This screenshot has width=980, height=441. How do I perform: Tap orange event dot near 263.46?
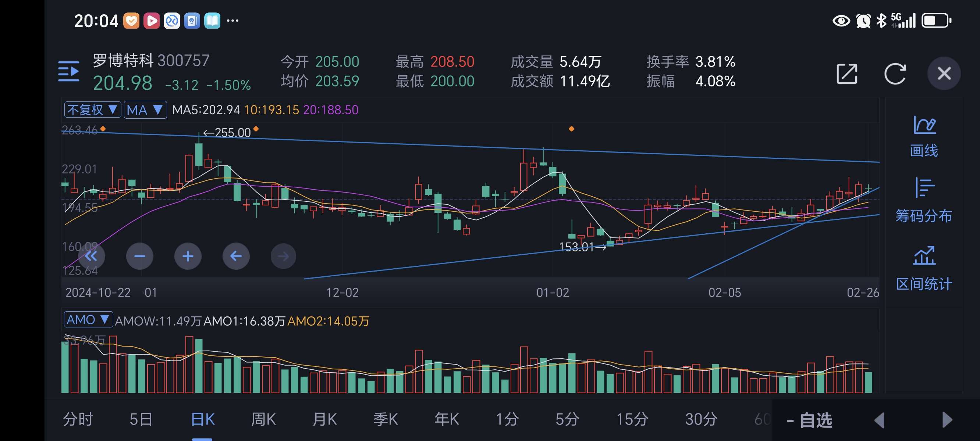103,129
